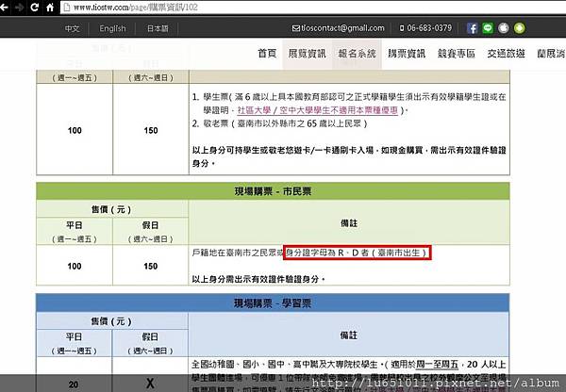
Task: Click 周一至周五 underlined text
Action: click(x=437, y=365)
